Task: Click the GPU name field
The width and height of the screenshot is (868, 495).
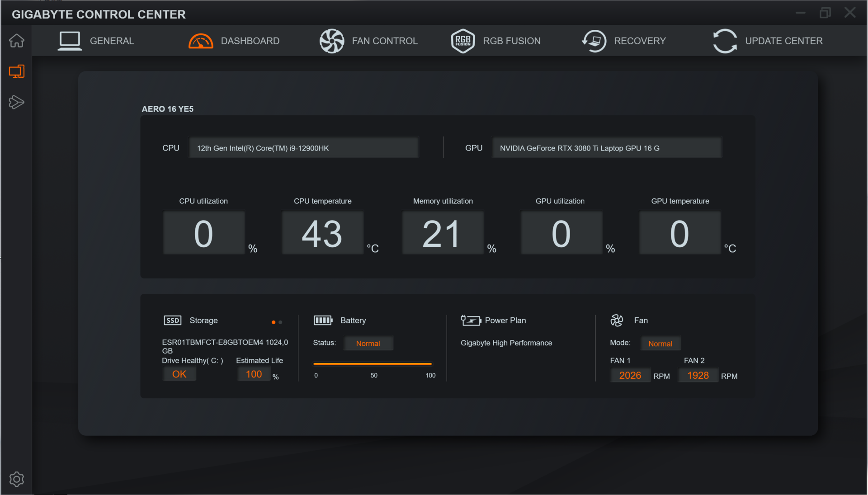Action: (x=606, y=148)
